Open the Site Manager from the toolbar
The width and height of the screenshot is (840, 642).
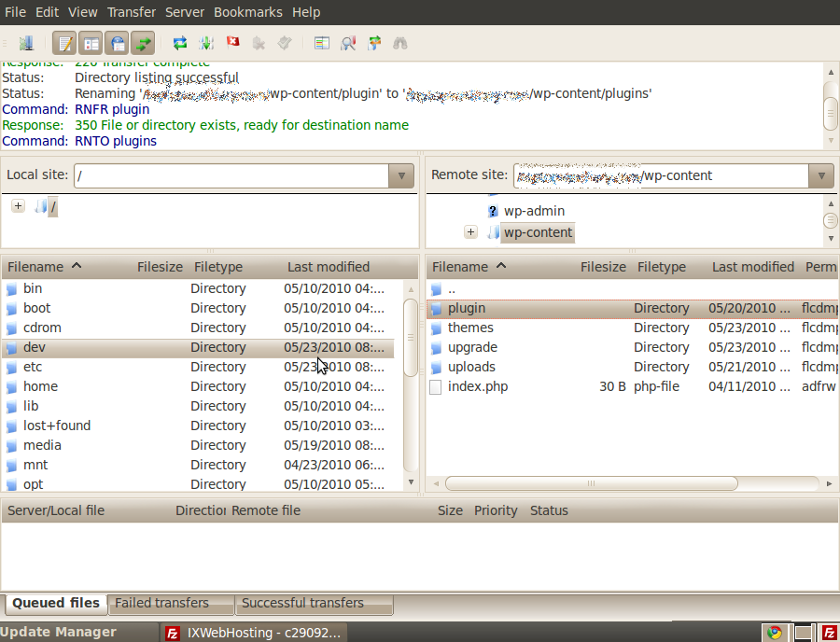(26, 43)
